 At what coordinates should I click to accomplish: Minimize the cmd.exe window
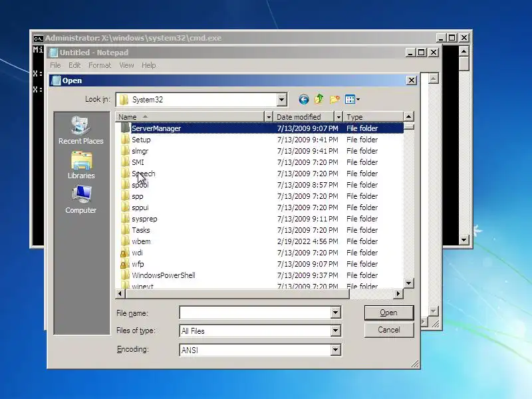point(440,38)
